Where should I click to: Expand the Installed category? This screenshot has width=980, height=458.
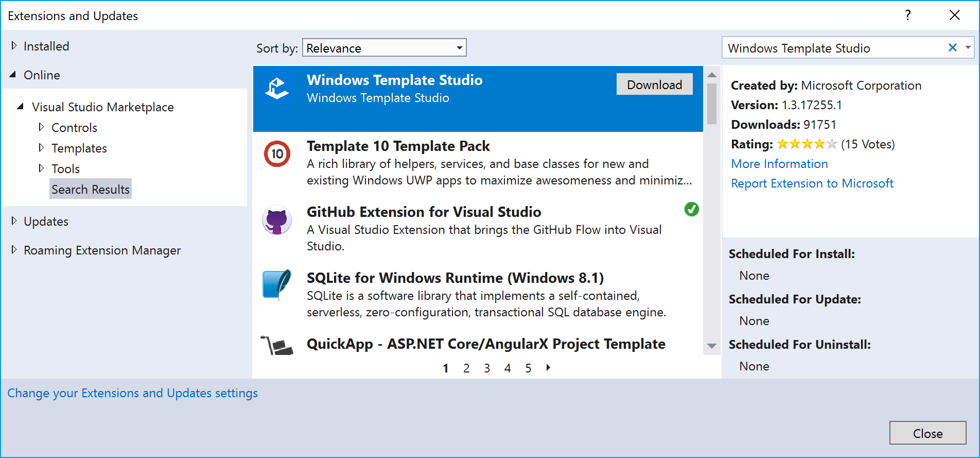[14, 46]
